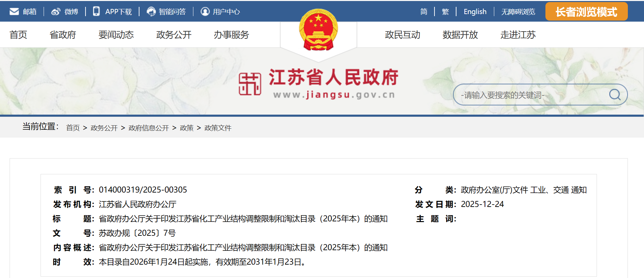Image resolution: width=644 pixels, height=278 pixels.
Task: Click the magnifier search icon
Action: 614,94
